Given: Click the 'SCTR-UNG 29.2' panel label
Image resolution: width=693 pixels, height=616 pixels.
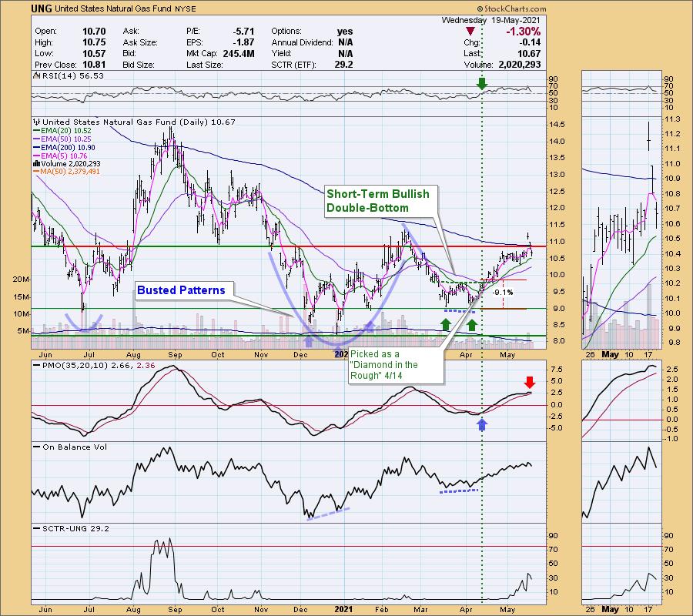Looking at the screenshot, I should point(72,528).
